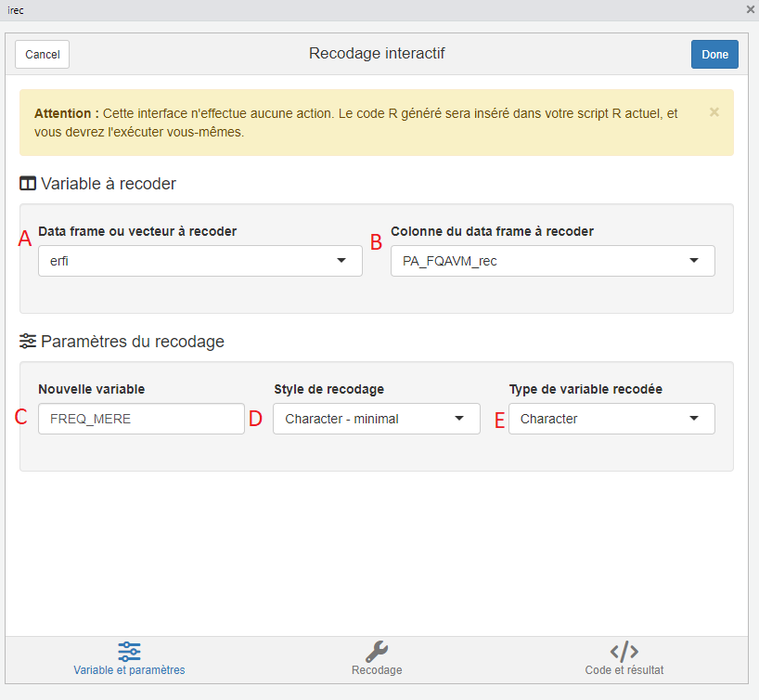Dismiss the yellow Attention warning banner
The image size is (759, 700).
point(714,112)
